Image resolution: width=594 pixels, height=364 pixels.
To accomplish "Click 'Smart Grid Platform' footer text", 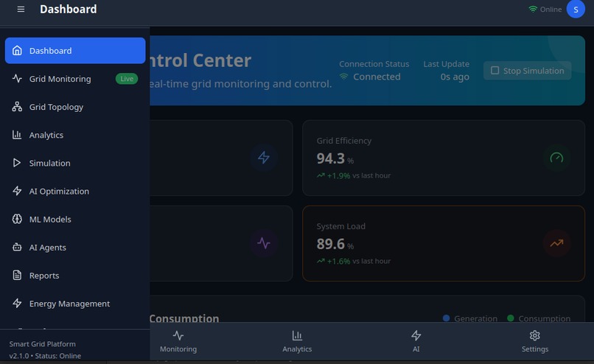I will [43, 344].
